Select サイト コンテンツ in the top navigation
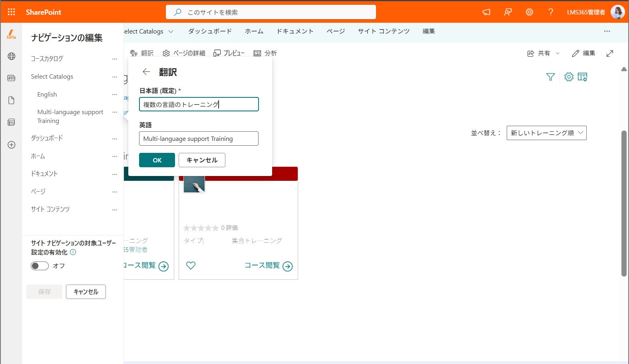Screen dimensions: 629x364 click(384, 31)
